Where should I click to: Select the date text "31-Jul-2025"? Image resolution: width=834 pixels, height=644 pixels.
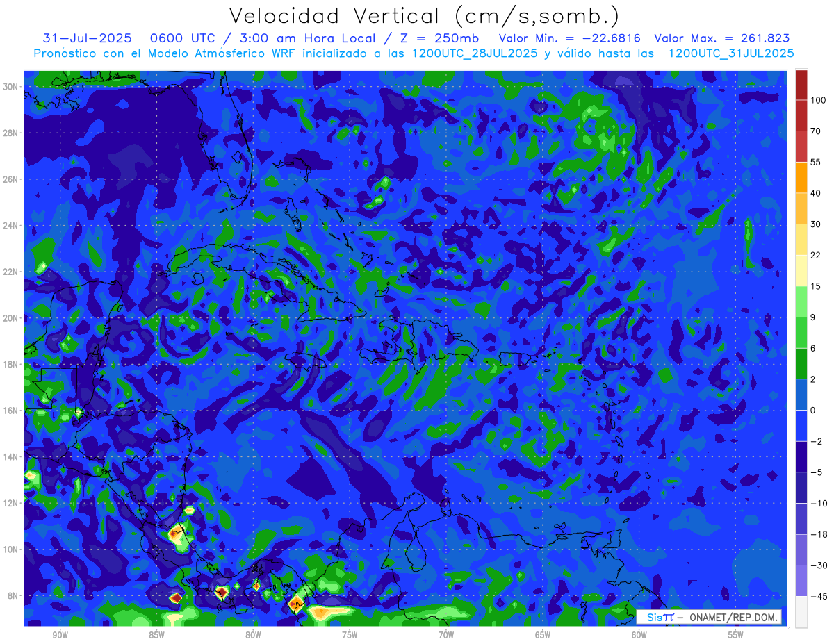point(87,38)
